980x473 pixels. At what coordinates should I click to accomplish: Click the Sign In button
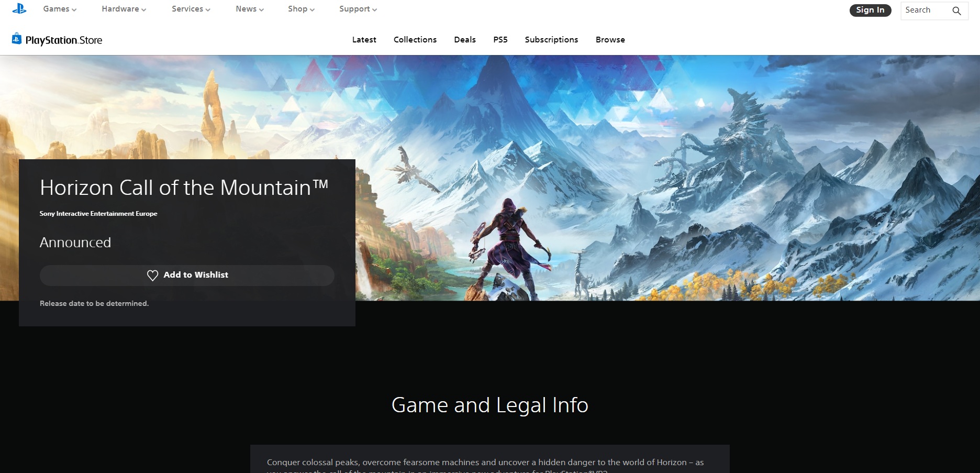[x=870, y=10]
